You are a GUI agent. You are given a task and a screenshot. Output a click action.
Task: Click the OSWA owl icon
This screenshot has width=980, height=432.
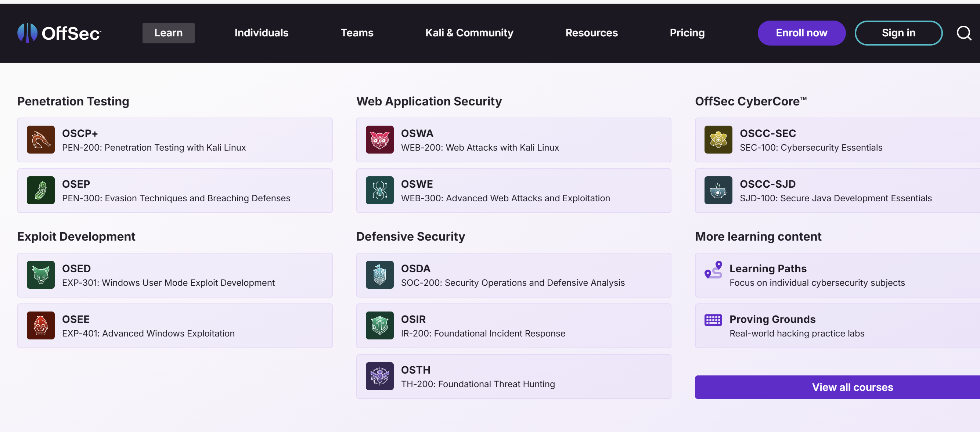coord(379,140)
